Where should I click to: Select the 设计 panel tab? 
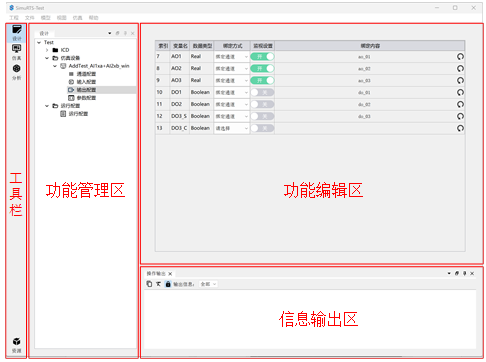[x=44, y=33]
